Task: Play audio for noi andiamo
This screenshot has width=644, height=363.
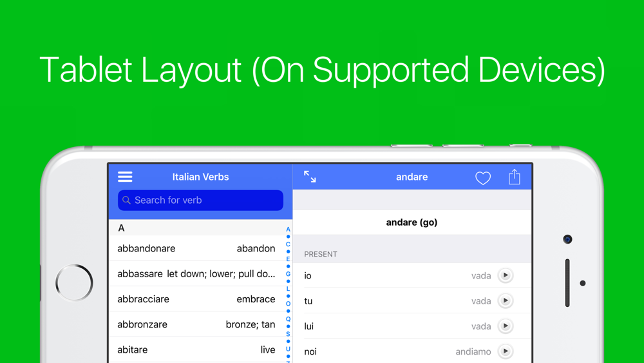Action: [x=505, y=351]
